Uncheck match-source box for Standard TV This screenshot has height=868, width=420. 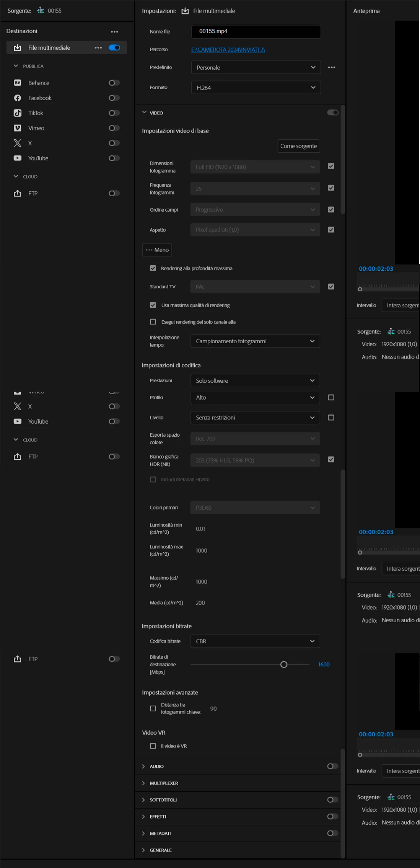(331, 287)
